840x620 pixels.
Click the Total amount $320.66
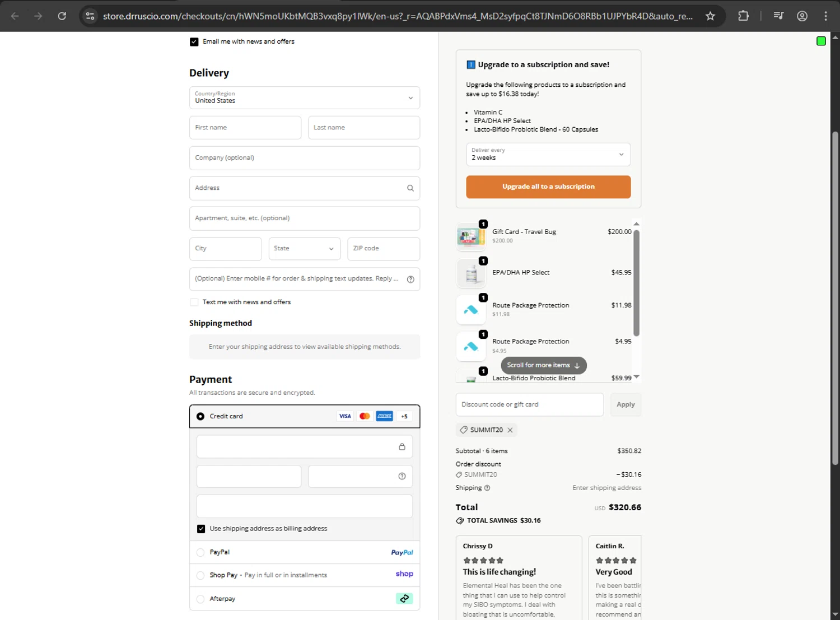tap(625, 507)
